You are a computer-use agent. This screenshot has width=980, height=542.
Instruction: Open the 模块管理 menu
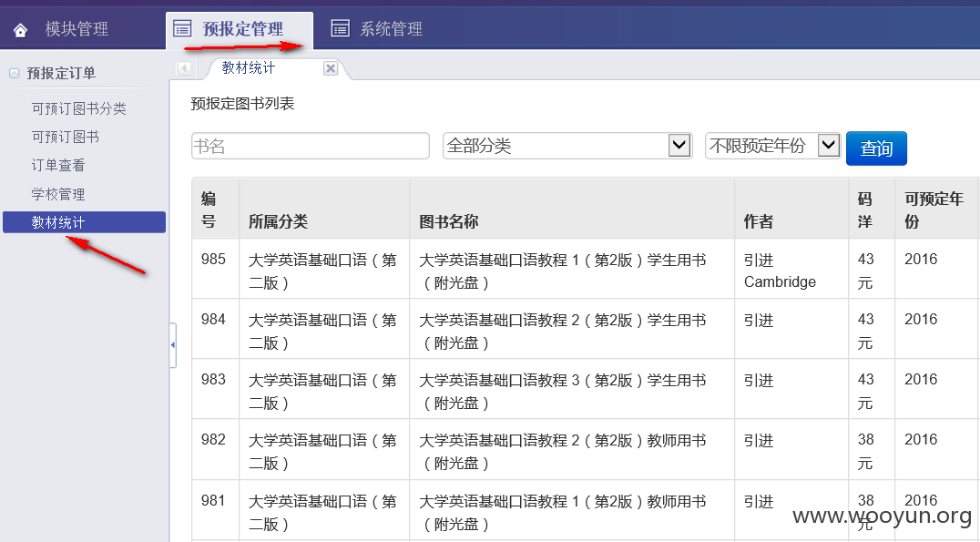77,29
